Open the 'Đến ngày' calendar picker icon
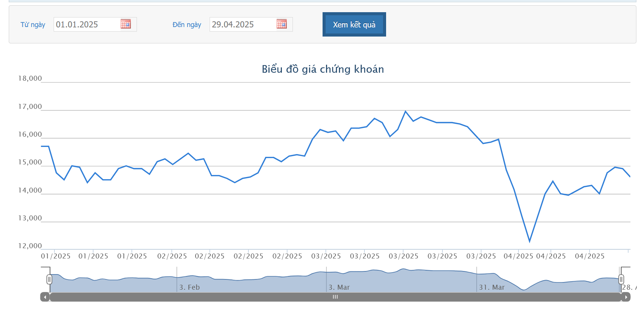 tap(281, 24)
